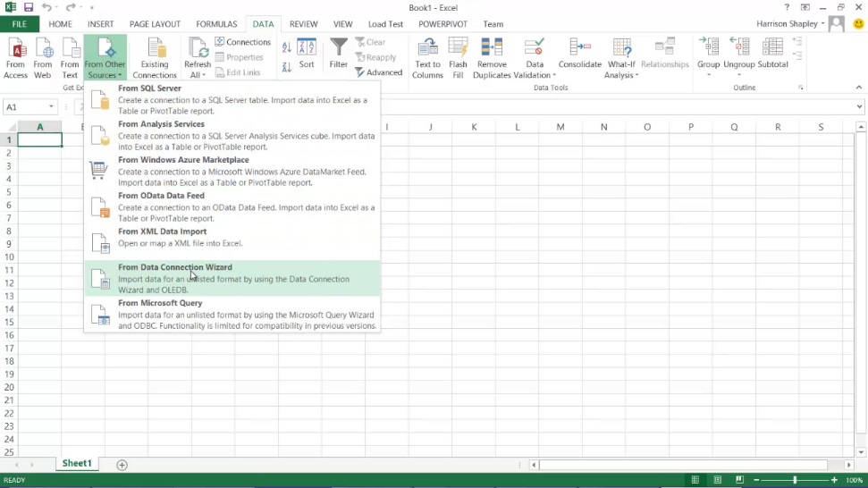Click the zoom slider handle
This screenshot has width=868, height=488.
coord(795,480)
